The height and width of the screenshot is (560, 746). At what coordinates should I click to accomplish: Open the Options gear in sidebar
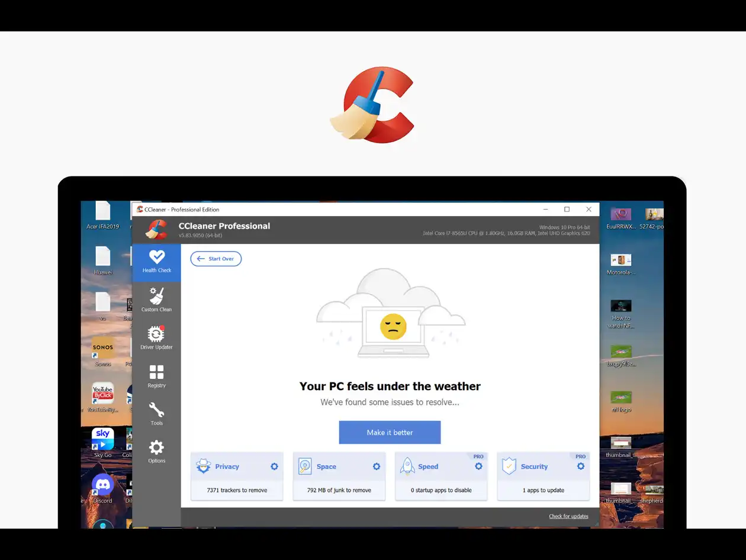coord(156,451)
